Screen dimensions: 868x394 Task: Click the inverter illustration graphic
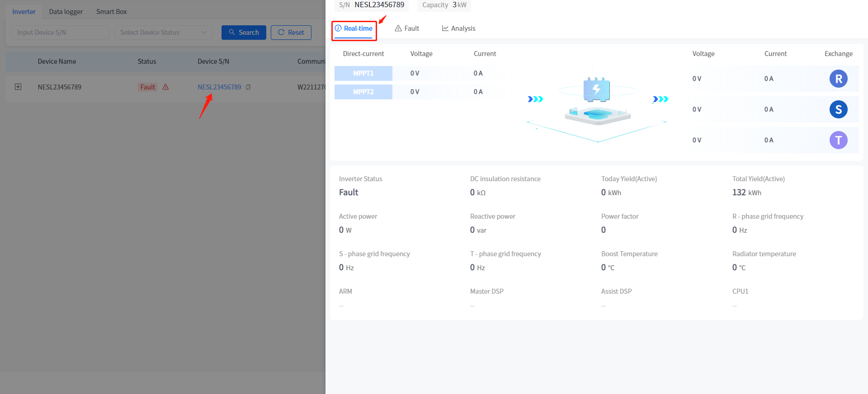click(x=597, y=102)
